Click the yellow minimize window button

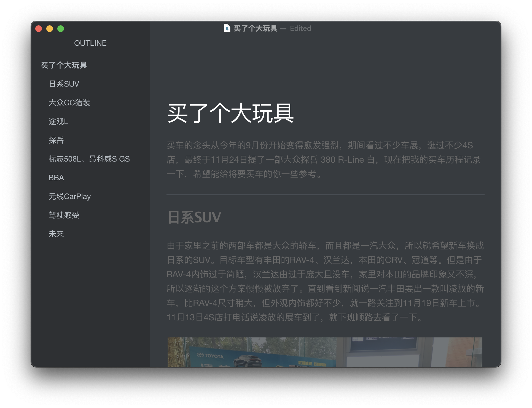(50, 29)
